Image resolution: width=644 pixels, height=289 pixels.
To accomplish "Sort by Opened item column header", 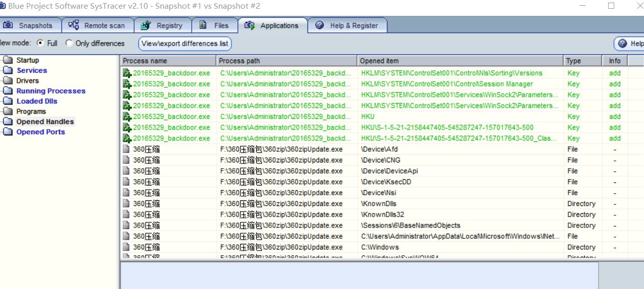I will pos(461,61).
